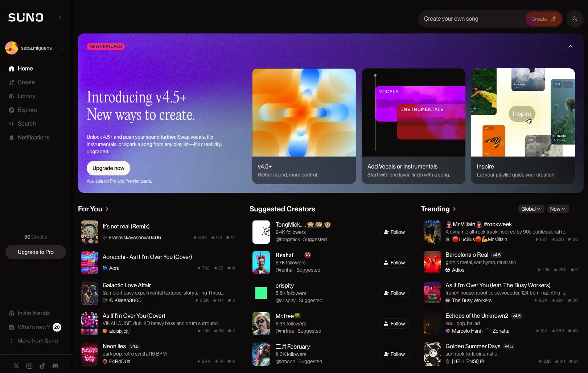Click like count on Galactic Love Affair
The height and width of the screenshot is (373, 588).
(218, 300)
